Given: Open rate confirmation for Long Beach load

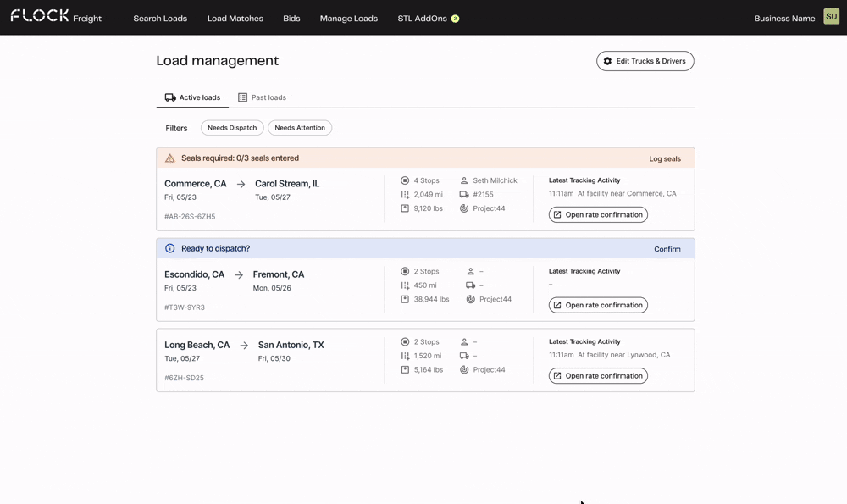Looking at the screenshot, I should tap(598, 376).
